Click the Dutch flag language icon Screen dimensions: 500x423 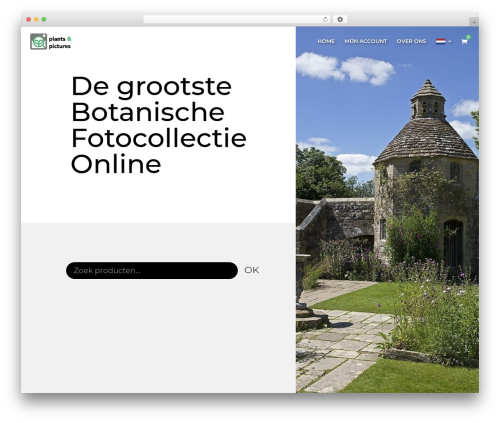440,41
